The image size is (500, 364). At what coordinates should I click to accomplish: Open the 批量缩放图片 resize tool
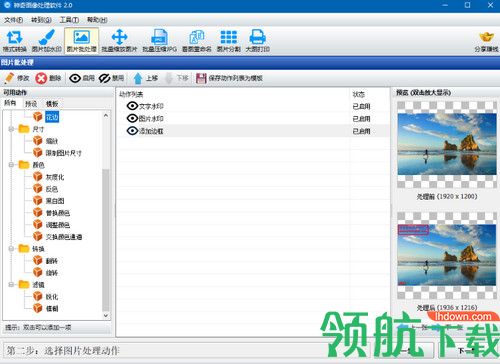point(119,41)
